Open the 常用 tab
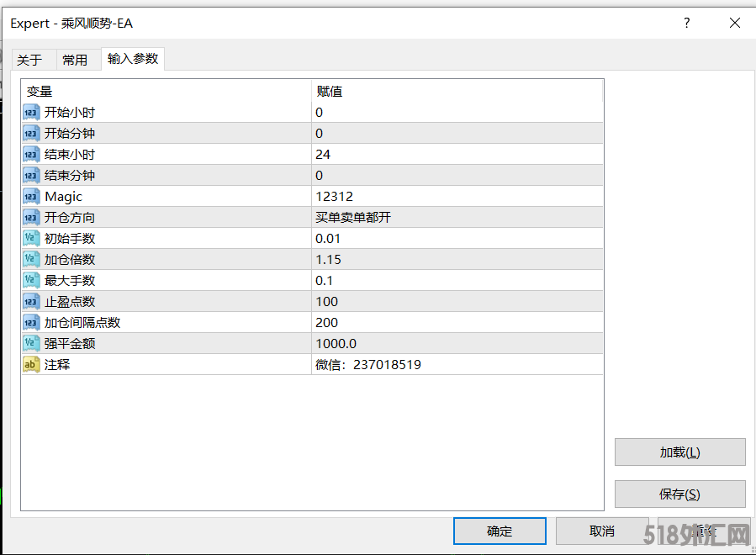The image size is (756, 555). coord(75,60)
